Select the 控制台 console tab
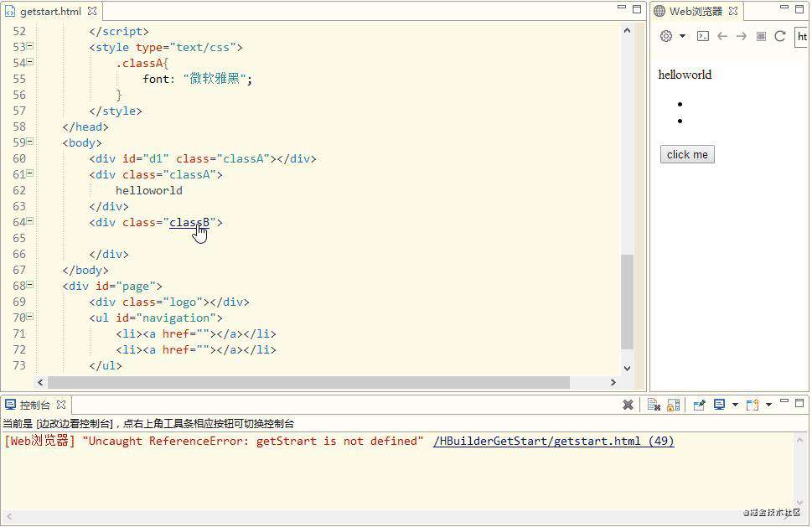This screenshot has height=527, width=812. click(34, 405)
